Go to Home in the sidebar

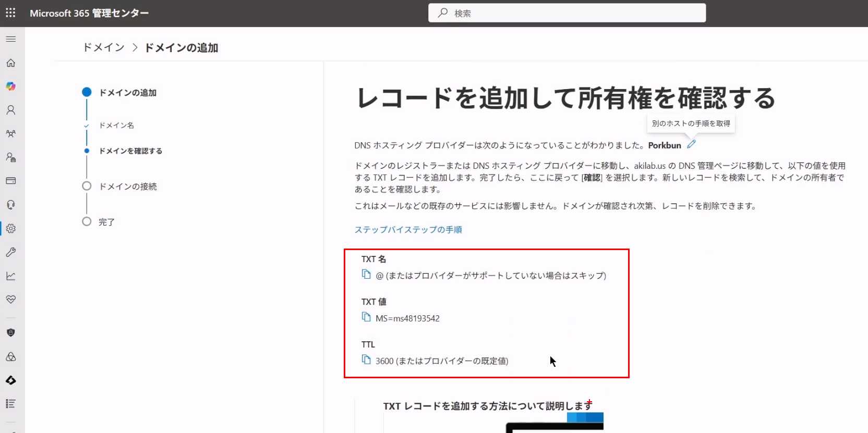tap(10, 63)
